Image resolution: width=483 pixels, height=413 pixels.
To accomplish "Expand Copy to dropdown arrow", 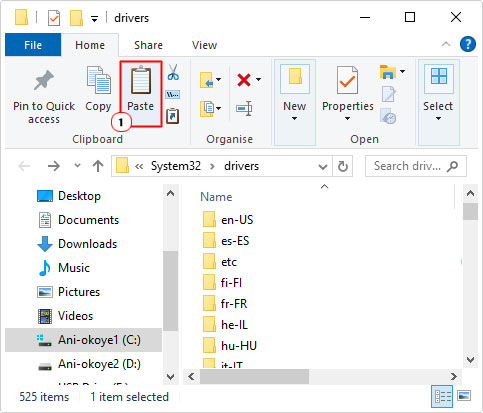I will [218, 108].
